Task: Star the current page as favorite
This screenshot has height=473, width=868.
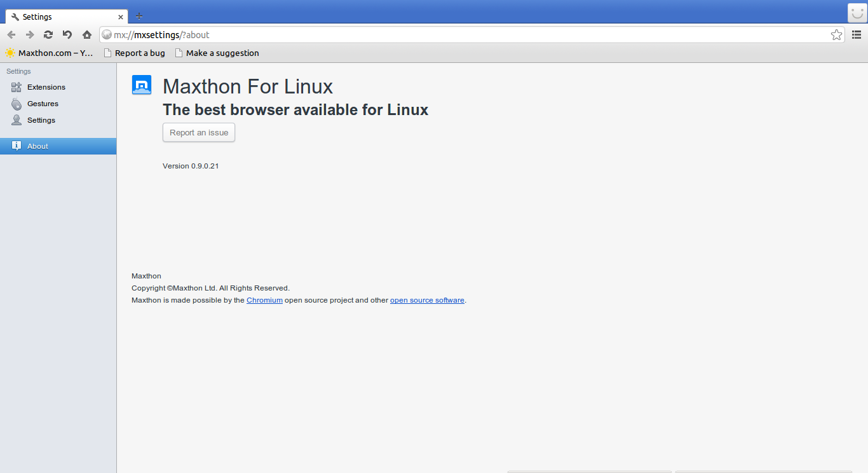Action: 836,35
